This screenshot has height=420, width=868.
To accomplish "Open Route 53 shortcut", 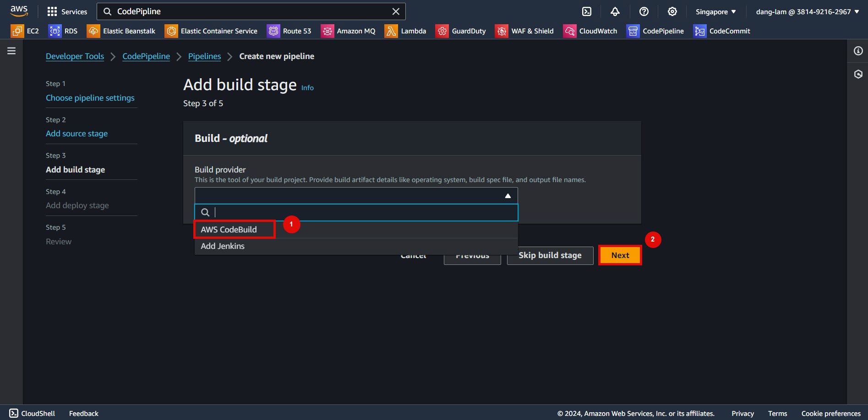I will [x=289, y=31].
